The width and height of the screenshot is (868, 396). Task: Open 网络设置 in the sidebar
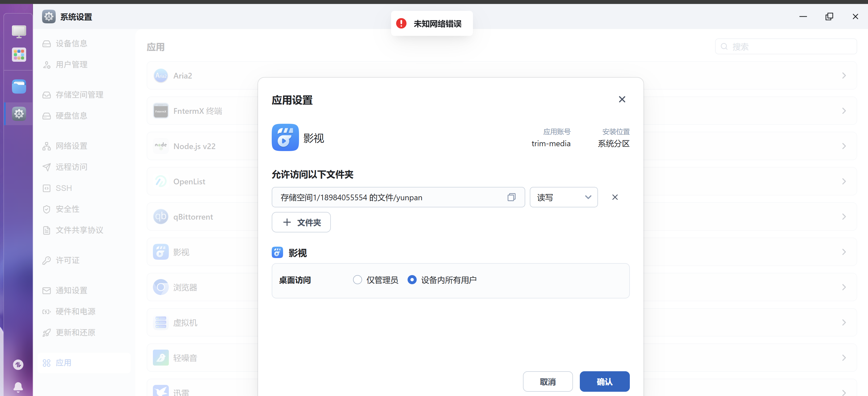[71, 146]
